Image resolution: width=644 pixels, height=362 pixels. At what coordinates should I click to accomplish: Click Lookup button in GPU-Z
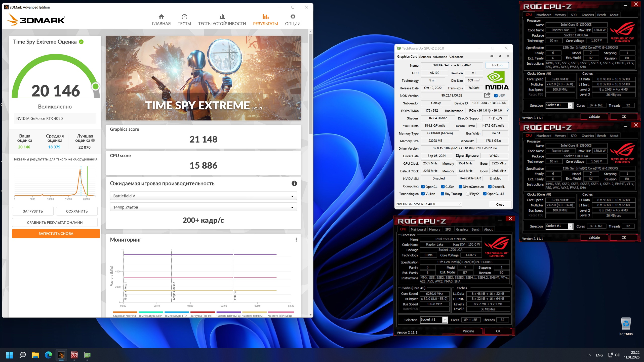click(x=497, y=65)
